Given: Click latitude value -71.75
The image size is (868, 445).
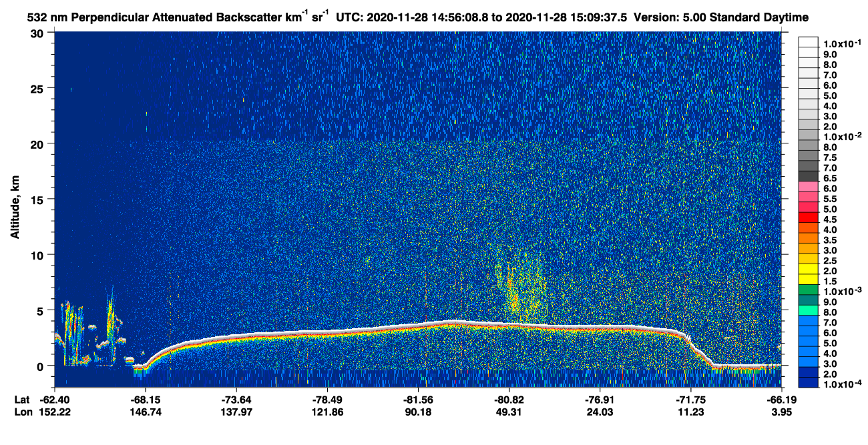Looking at the screenshot, I should [690, 400].
